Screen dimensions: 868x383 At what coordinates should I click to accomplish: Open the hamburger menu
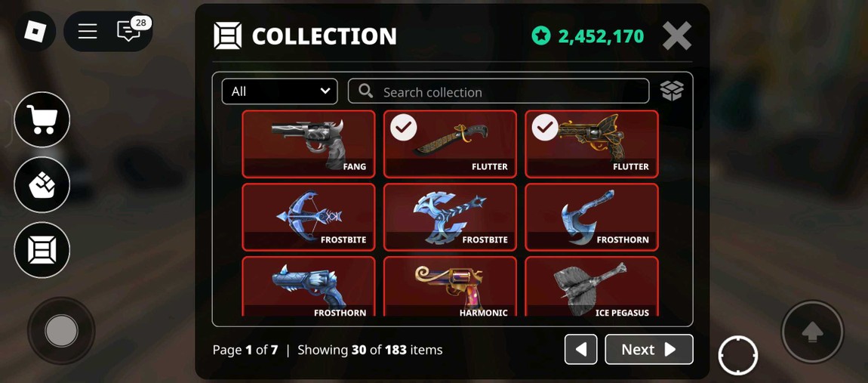tap(88, 32)
